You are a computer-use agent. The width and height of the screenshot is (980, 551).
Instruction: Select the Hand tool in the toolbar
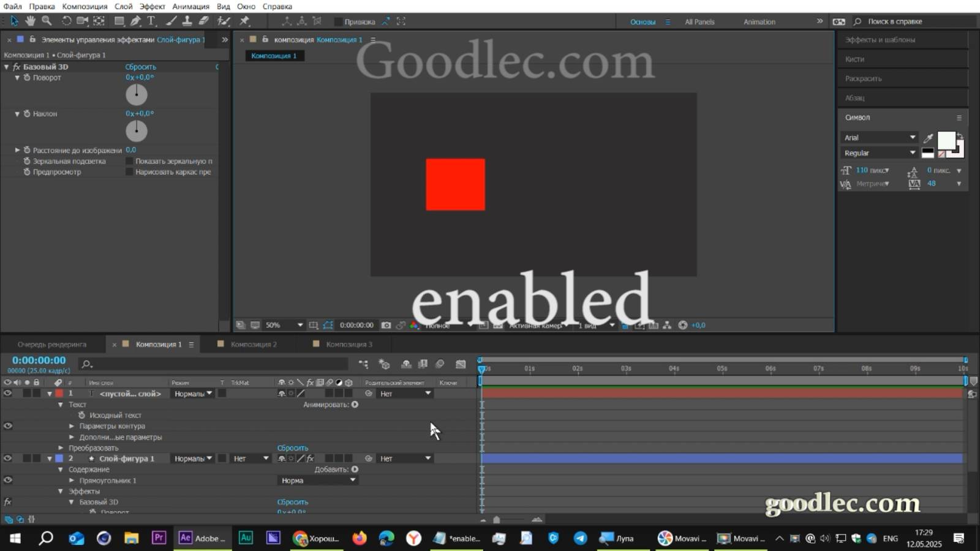coord(29,21)
